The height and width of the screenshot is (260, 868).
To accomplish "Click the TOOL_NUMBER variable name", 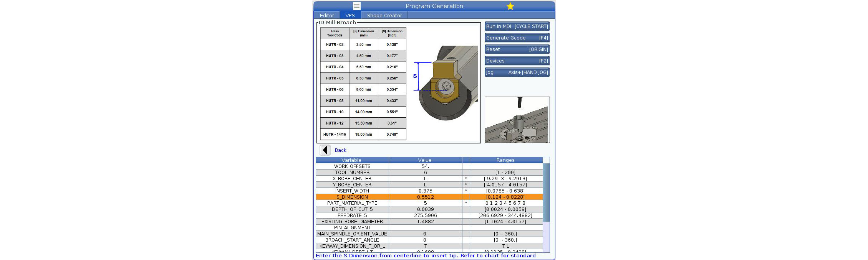I will pyautogui.click(x=352, y=173).
